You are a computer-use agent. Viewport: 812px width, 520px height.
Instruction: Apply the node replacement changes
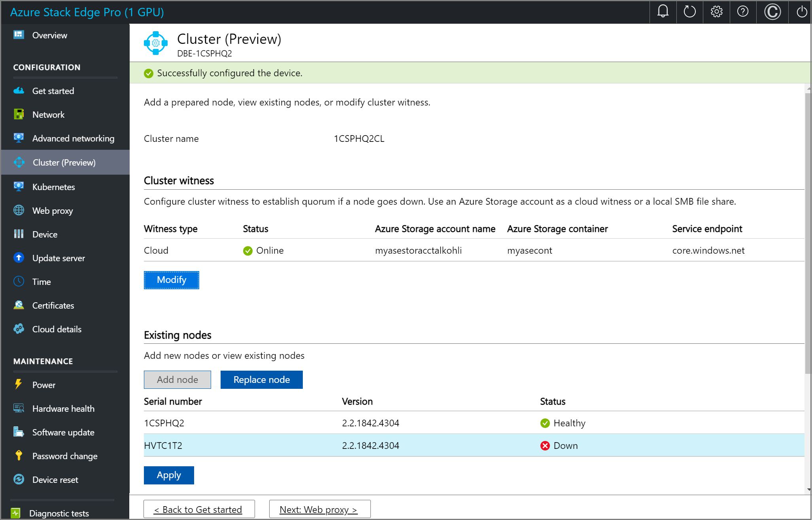coord(169,475)
